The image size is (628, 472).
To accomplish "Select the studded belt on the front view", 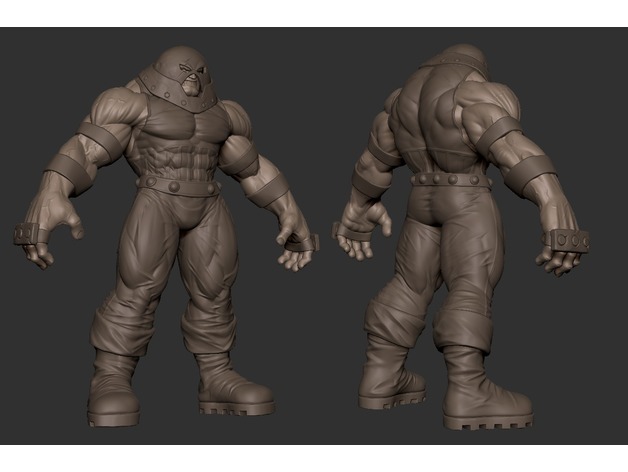I will 177,183.
